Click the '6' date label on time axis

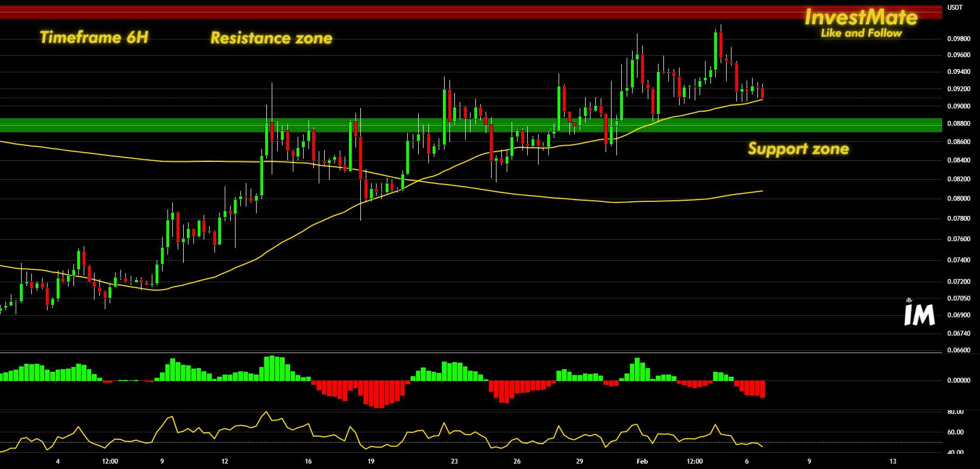[747, 461]
